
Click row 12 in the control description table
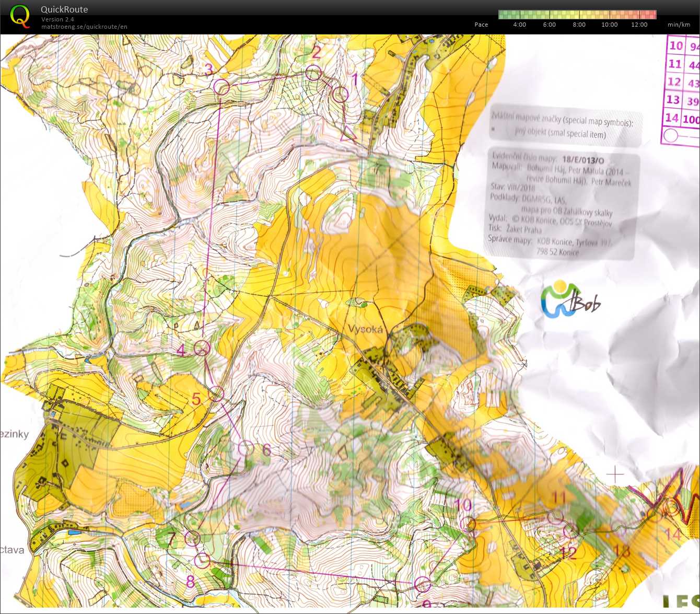[x=683, y=83]
